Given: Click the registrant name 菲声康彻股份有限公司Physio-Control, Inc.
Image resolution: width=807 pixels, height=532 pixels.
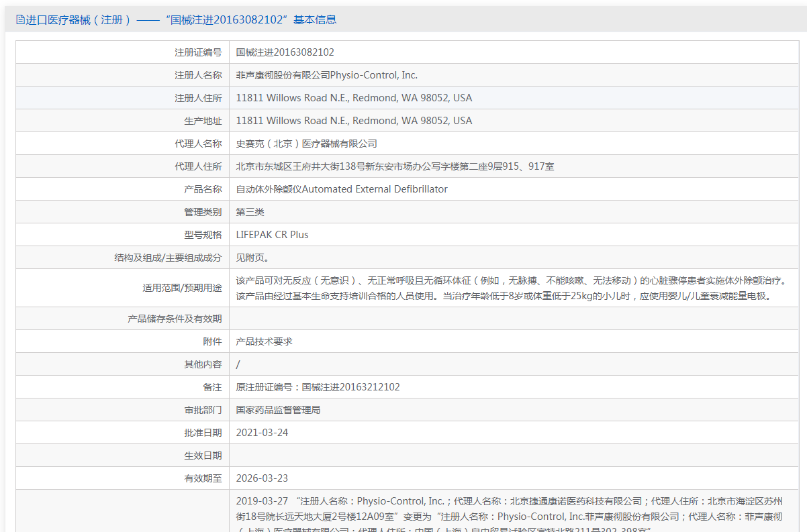Looking at the screenshot, I should tap(327, 75).
